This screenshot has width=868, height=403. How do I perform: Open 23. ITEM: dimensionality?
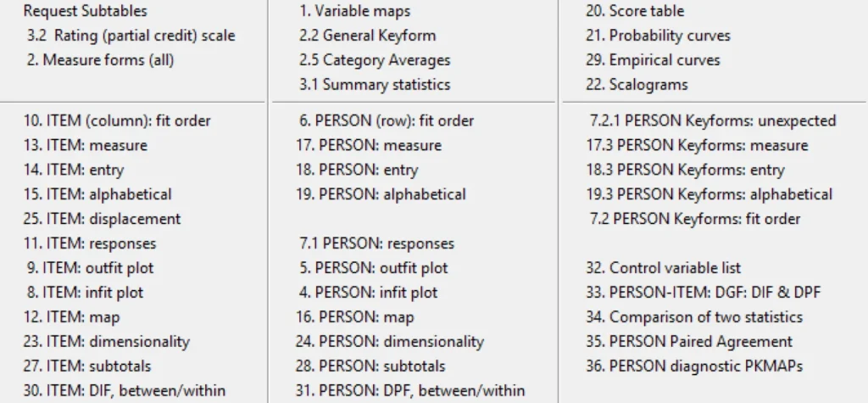pyautogui.click(x=106, y=342)
